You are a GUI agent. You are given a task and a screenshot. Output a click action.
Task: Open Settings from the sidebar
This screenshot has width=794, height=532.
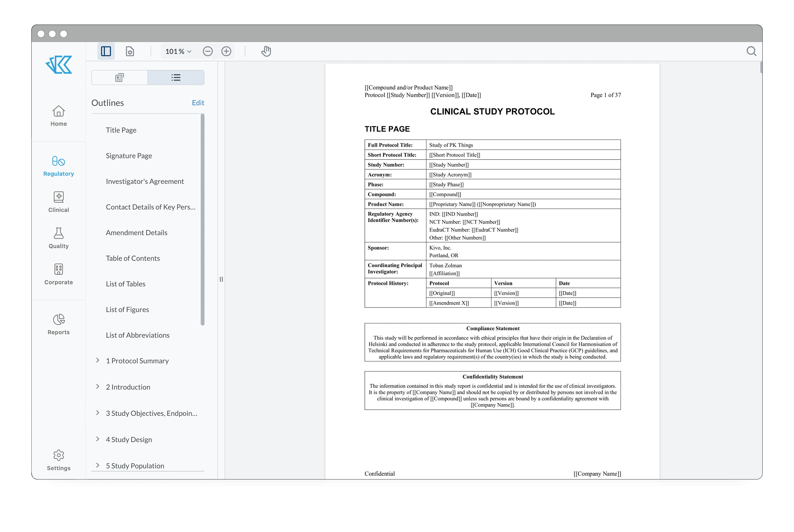point(58,460)
